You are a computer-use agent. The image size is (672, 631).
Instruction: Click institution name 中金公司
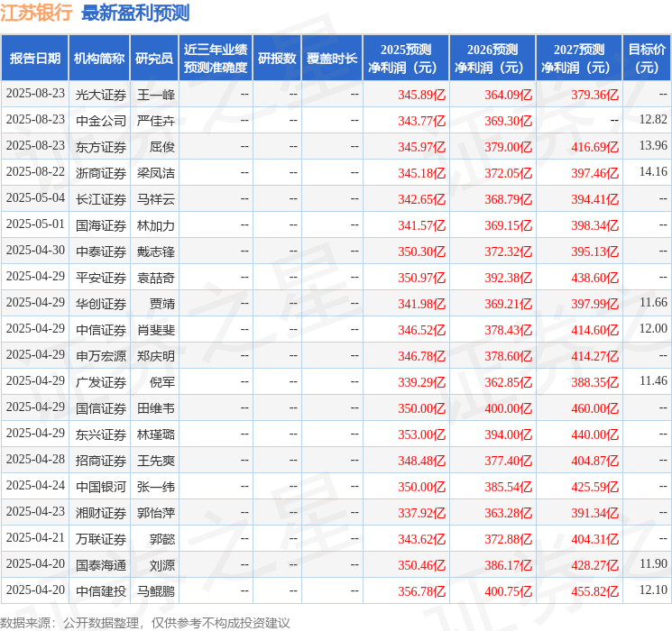(101, 121)
